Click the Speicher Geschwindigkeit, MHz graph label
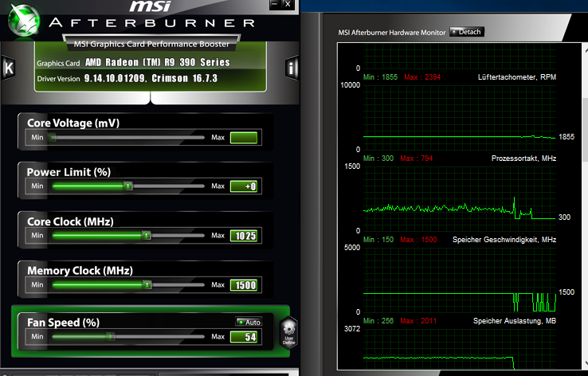 click(x=504, y=240)
